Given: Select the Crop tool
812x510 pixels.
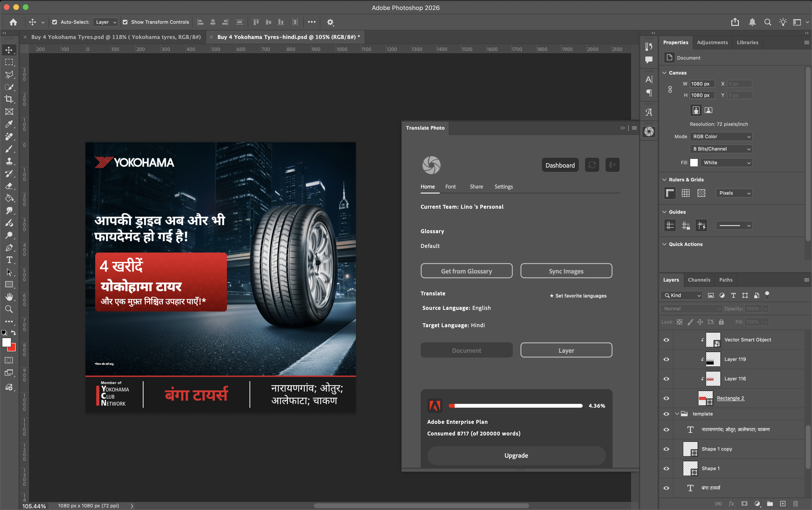Looking at the screenshot, I should (9, 99).
